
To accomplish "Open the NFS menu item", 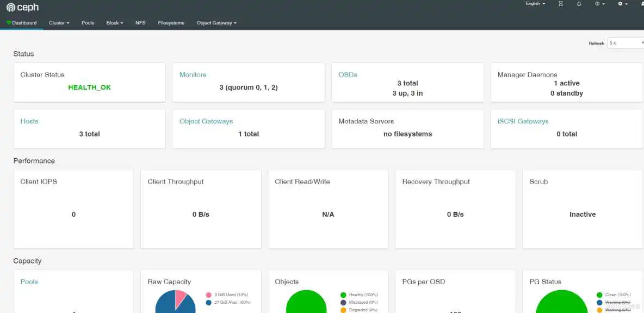I will pyautogui.click(x=140, y=23).
